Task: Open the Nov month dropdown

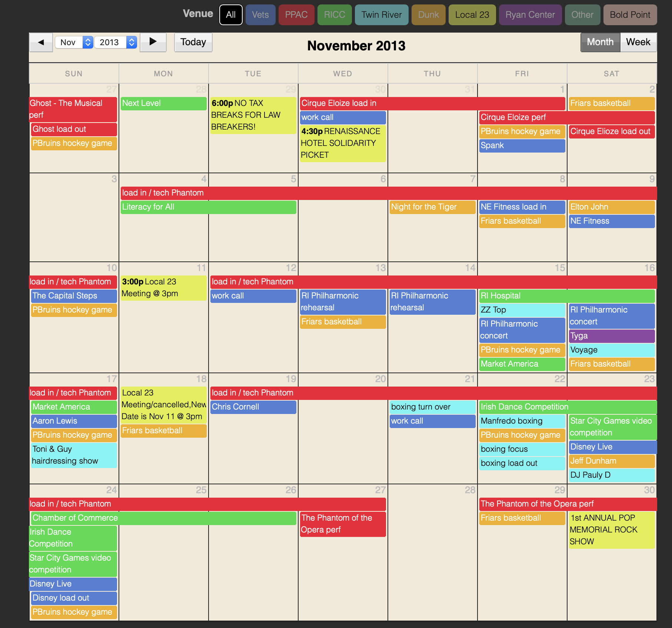Action: pos(74,42)
